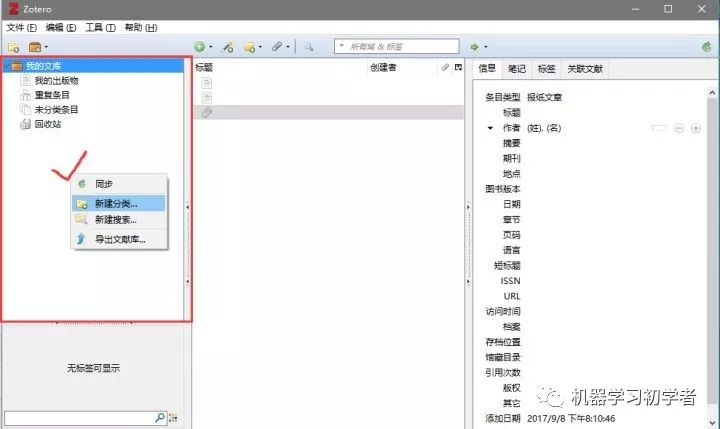The width and height of the screenshot is (720, 429).
Task: Click the green Sync icon at top right
Action: click(707, 46)
